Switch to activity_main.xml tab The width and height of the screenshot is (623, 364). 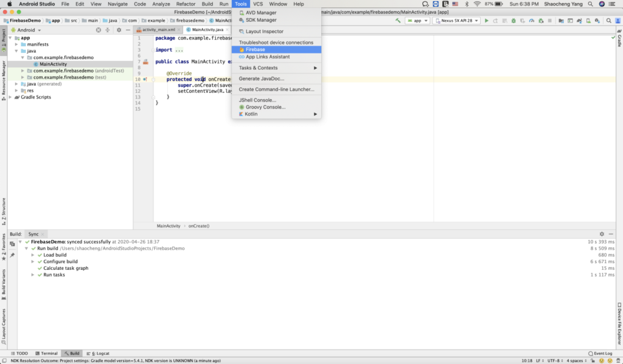tap(158, 30)
